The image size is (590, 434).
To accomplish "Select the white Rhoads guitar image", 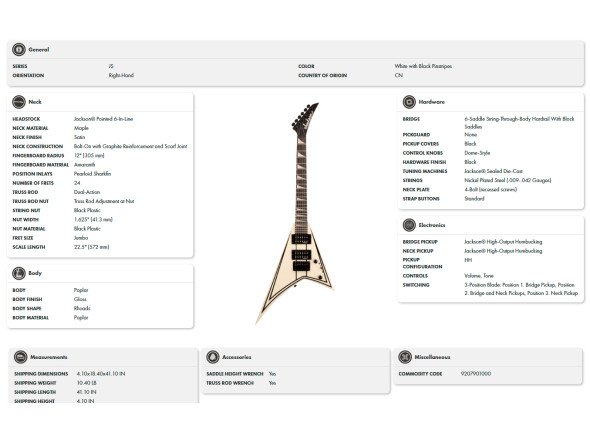I will coord(295,213).
